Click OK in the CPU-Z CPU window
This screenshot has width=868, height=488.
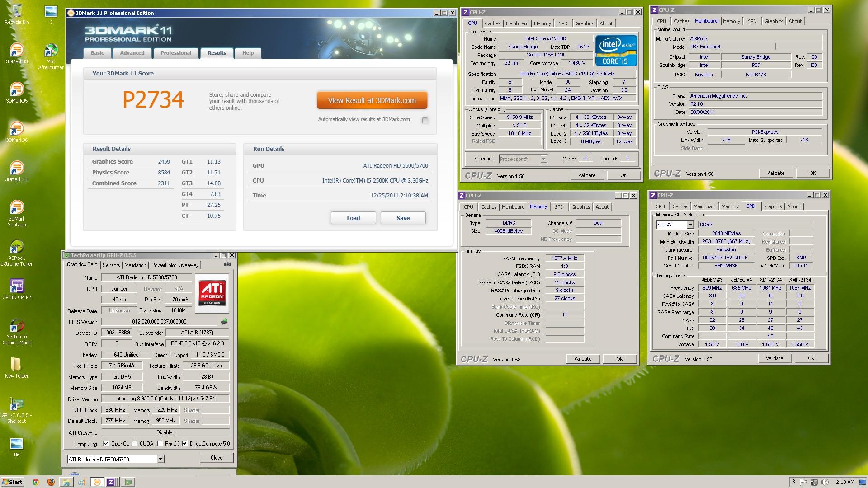[623, 175]
